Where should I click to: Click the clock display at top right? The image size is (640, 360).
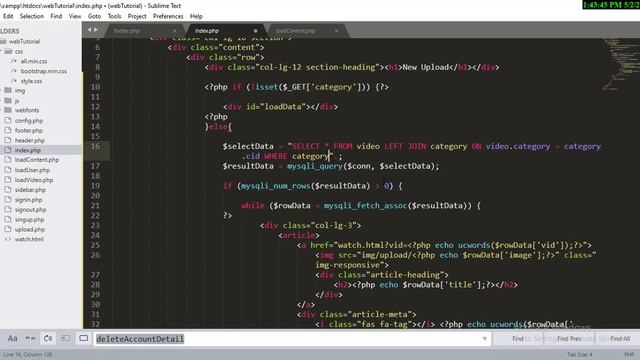[x=611, y=4]
